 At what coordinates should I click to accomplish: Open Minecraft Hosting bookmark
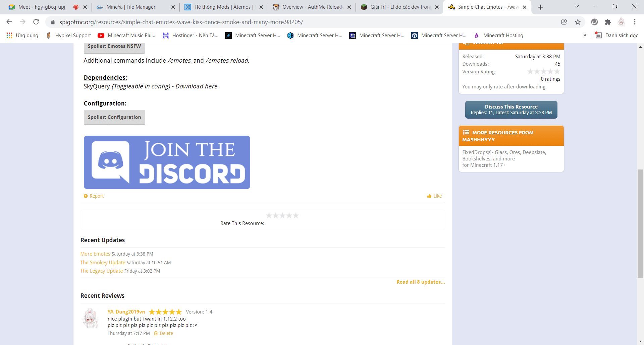point(498,35)
